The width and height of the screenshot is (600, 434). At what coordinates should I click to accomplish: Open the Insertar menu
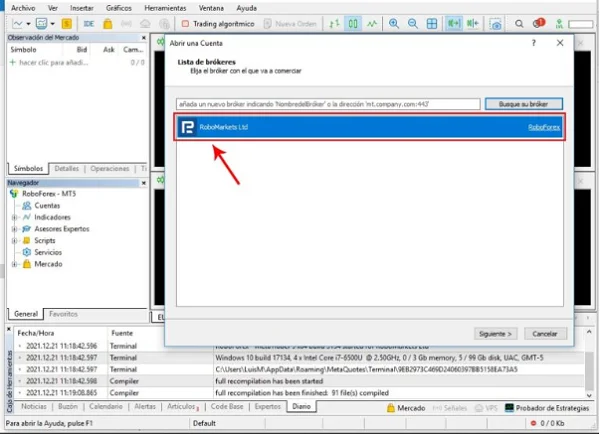[82, 8]
